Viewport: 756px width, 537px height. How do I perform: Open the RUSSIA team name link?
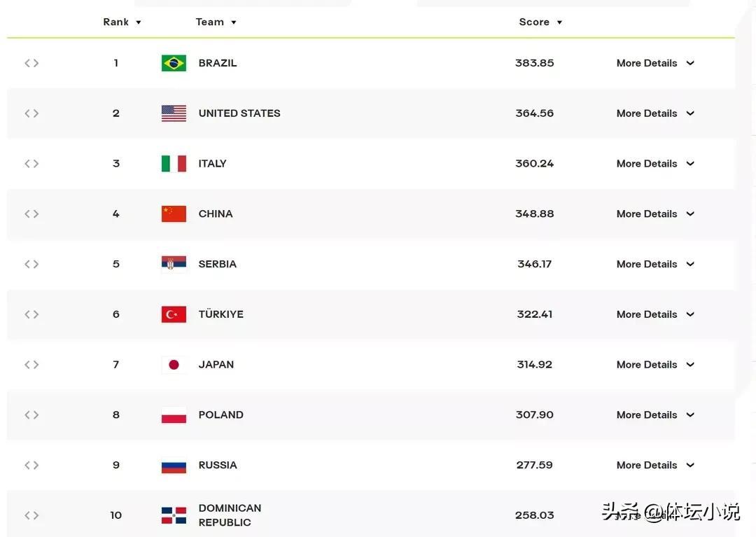218,465
